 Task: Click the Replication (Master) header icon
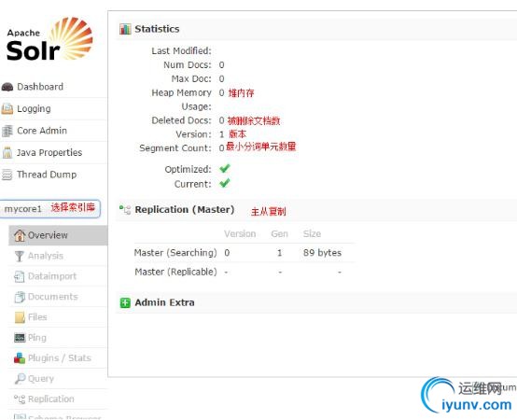[125, 210]
